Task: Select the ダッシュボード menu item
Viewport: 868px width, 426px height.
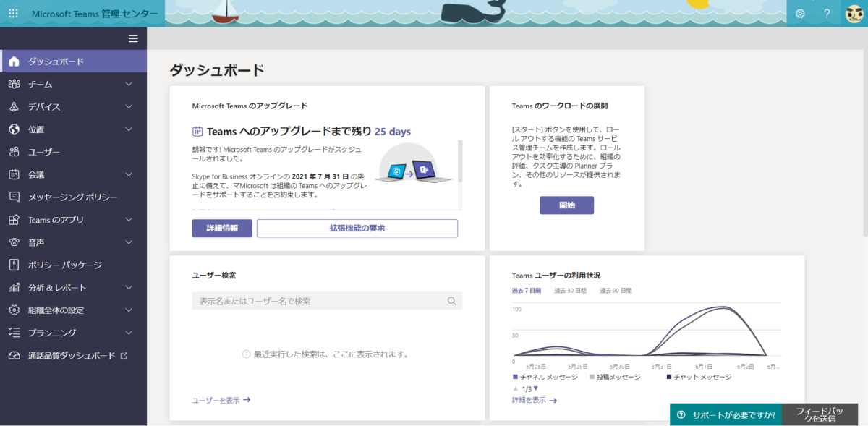Action: coord(74,61)
